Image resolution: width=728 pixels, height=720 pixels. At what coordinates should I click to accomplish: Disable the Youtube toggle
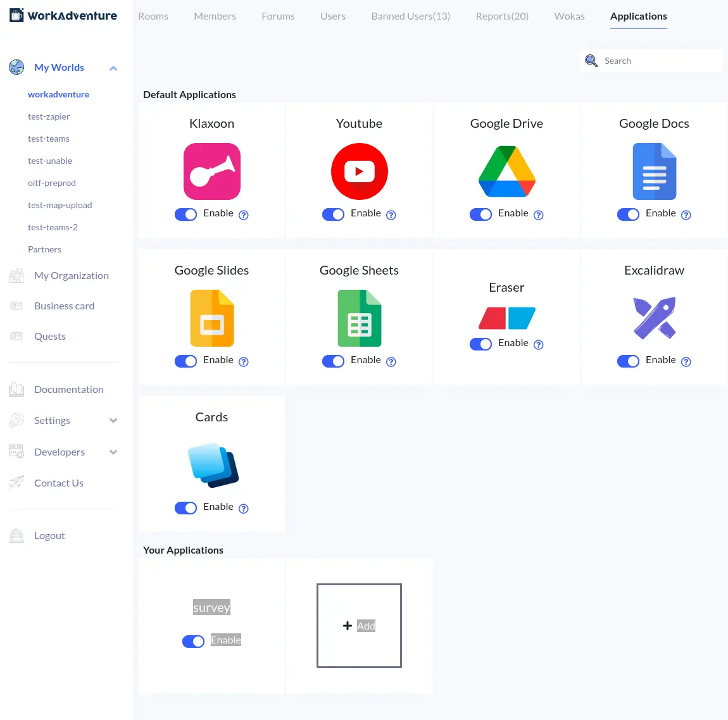point(334,214)
